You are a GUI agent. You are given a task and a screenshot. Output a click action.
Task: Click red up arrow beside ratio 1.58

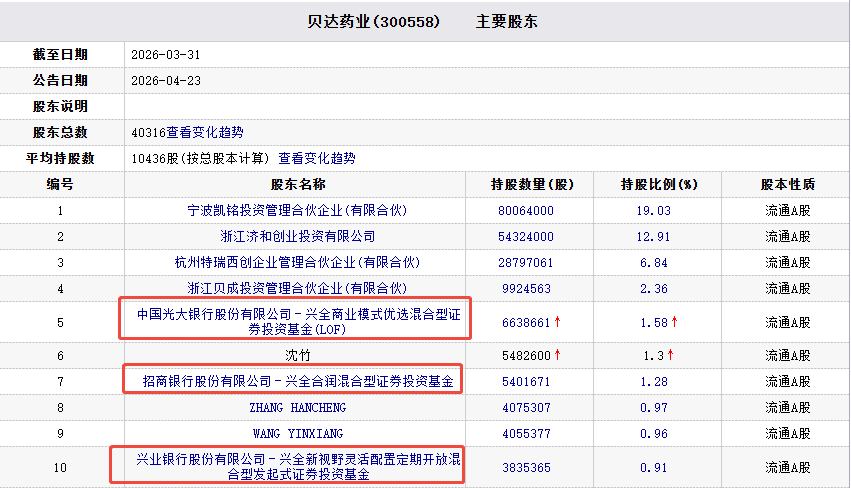(x=675, y=322)
